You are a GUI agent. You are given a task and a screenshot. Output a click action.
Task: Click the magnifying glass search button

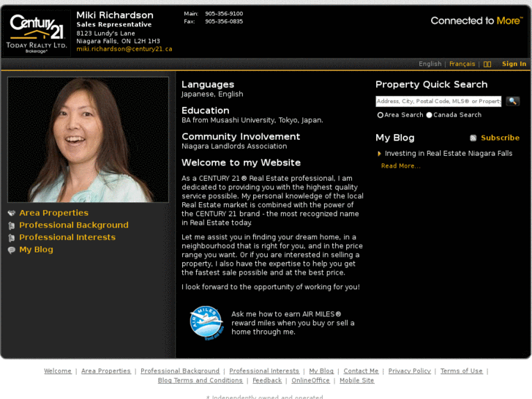512,101
